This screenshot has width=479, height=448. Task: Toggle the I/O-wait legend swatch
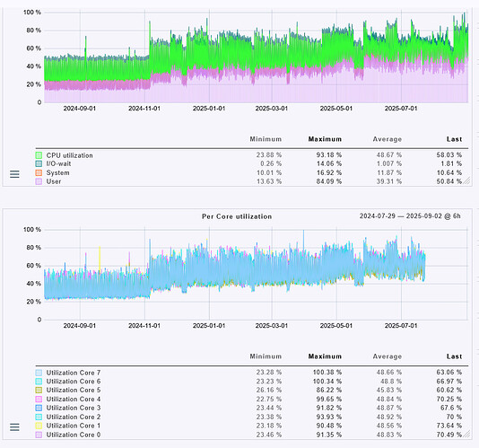pyautogui.click(x=39, y=164)
